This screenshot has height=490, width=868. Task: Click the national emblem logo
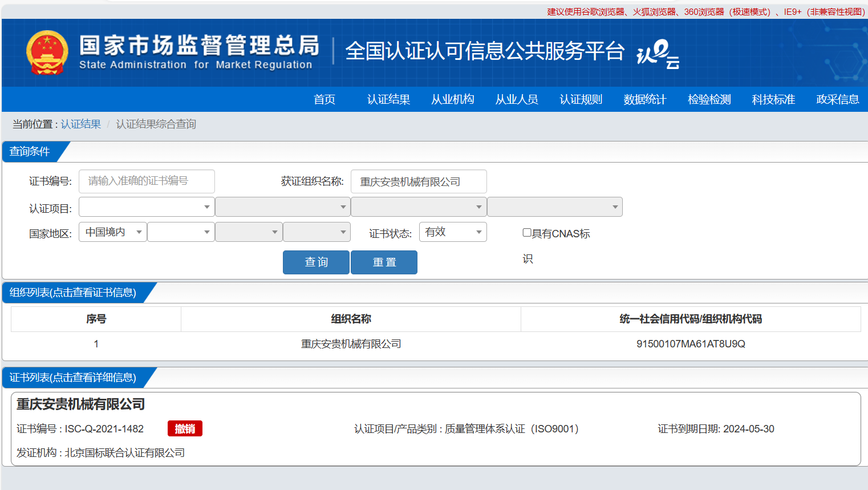pos(47,52)
